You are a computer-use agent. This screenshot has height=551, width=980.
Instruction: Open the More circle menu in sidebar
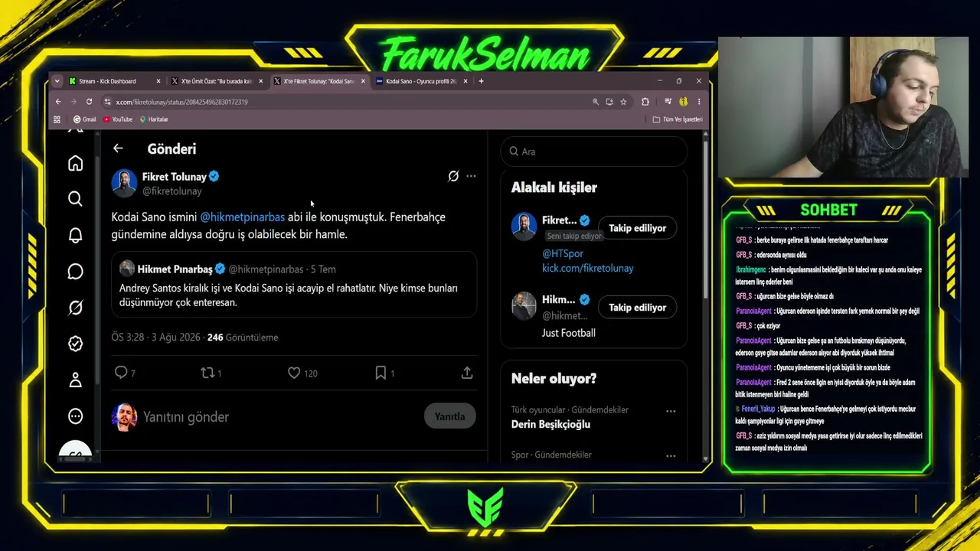(75, 416)
